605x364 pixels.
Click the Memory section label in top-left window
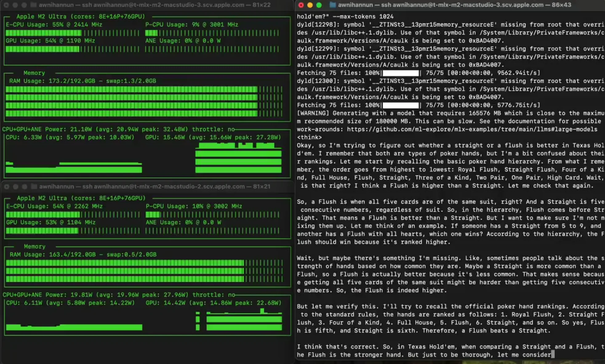(34, 73)
